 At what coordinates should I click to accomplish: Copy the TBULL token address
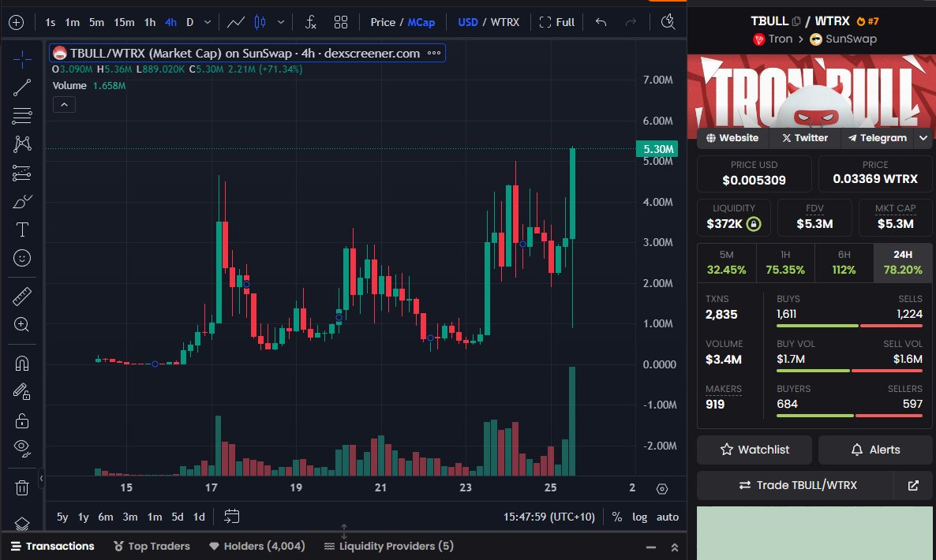click(x=796, y=21)
